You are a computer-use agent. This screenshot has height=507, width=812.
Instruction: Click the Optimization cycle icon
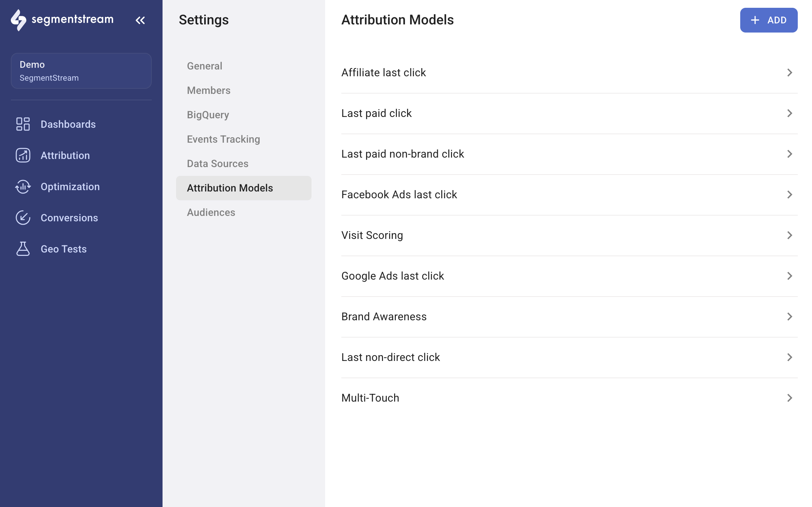click(x=23, y=186)
